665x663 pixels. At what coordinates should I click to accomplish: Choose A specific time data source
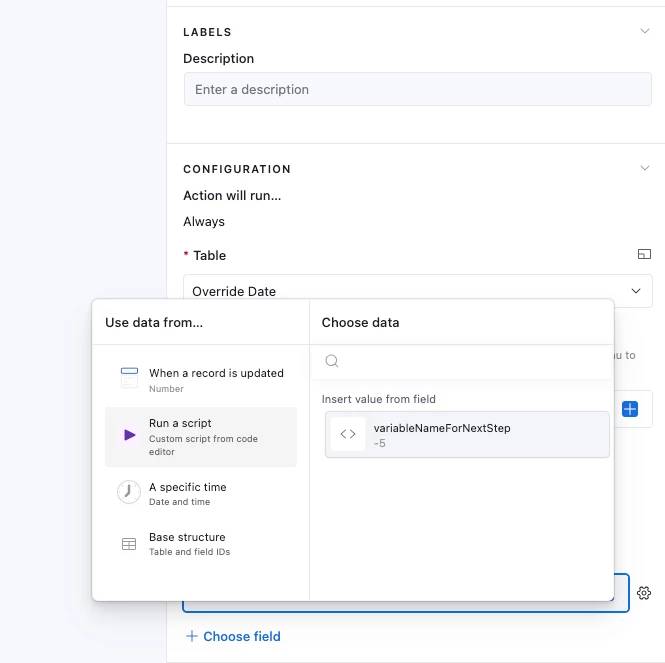pyautogui.click(x=201, y=494)
